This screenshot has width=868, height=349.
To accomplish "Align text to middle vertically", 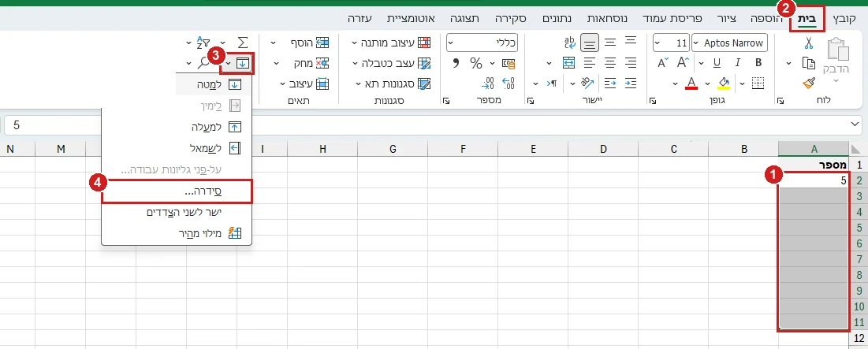I will pyautogui.click(x=610, y=42).
